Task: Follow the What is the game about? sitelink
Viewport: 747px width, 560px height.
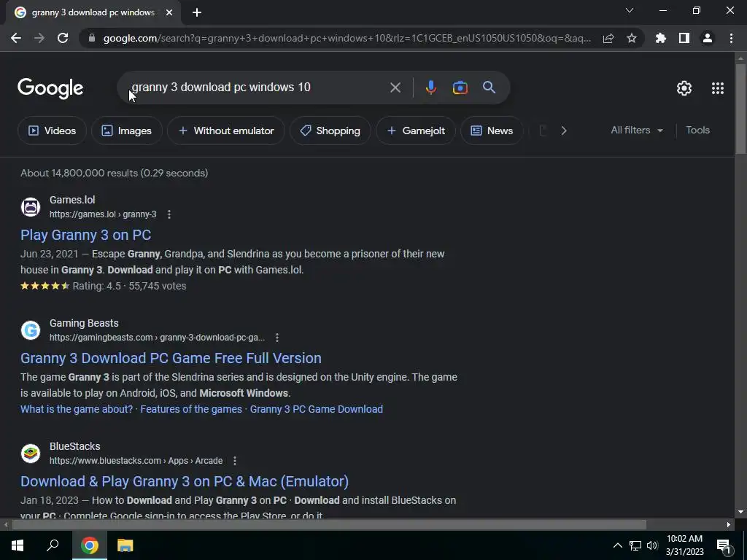Action: pyautogui.click(x=77, y=409)
